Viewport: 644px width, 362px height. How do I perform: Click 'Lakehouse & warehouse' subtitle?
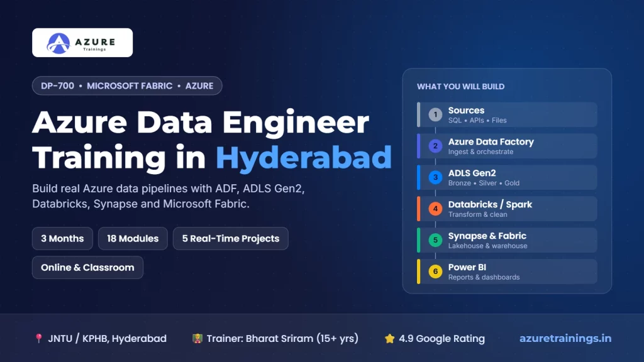click(x=487, y=246)
